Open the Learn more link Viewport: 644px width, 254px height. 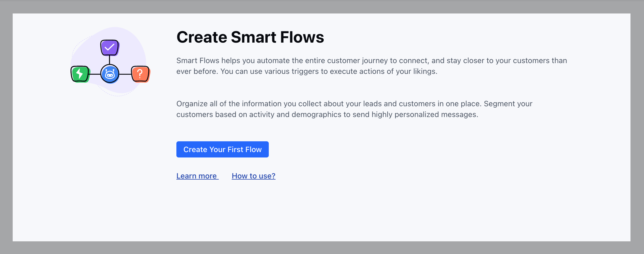(197, 176)
